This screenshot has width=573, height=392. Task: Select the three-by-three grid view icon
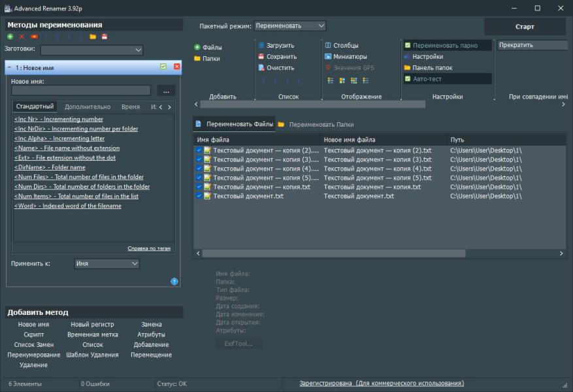[x=353, y=80]
